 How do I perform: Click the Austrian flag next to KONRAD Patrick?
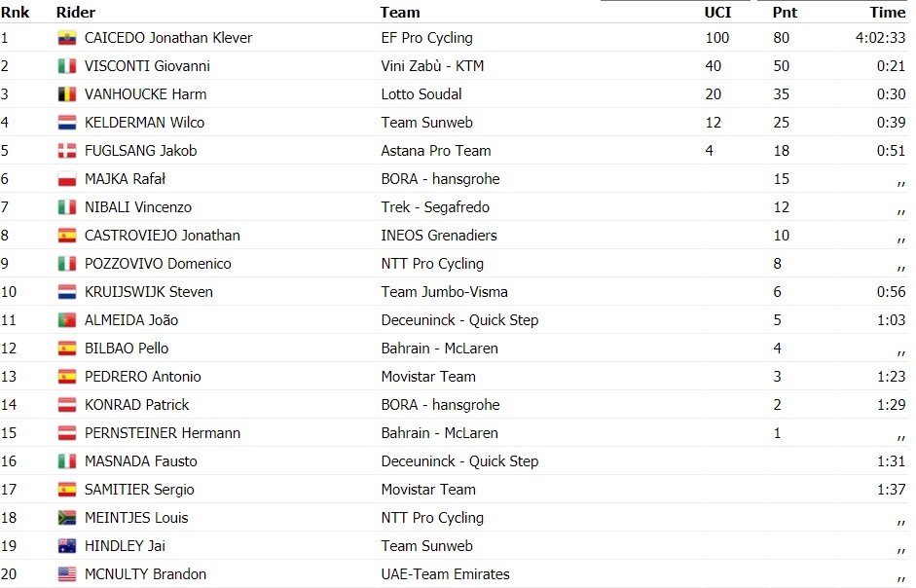pos(67,405)
